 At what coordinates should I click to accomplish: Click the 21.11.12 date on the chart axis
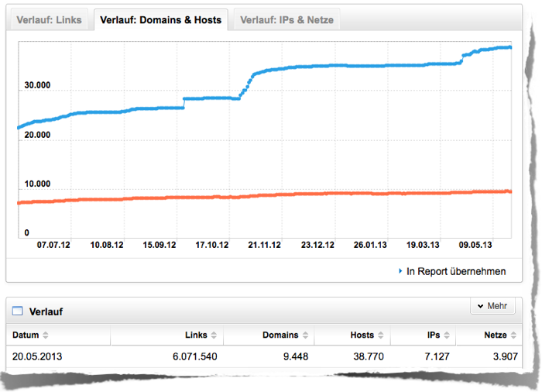264,244
